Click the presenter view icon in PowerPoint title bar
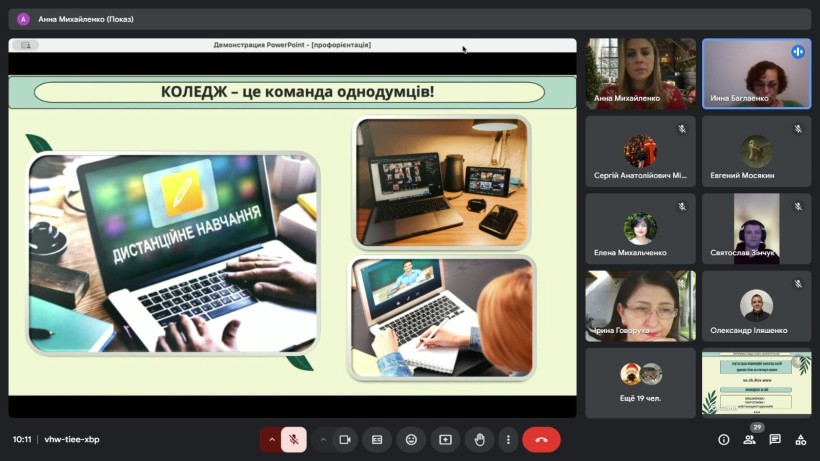The image size is (820, 461). pos(26,45)
